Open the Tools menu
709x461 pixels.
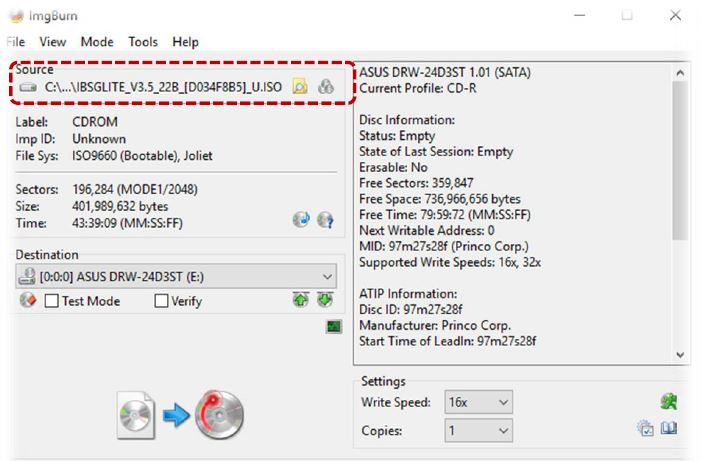tap(143, 42)
